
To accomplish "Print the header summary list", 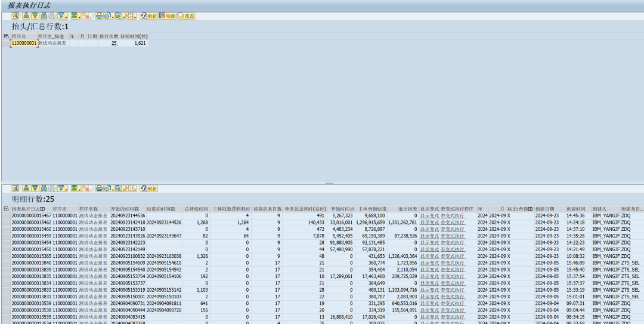I will click(x=100, y=16).
